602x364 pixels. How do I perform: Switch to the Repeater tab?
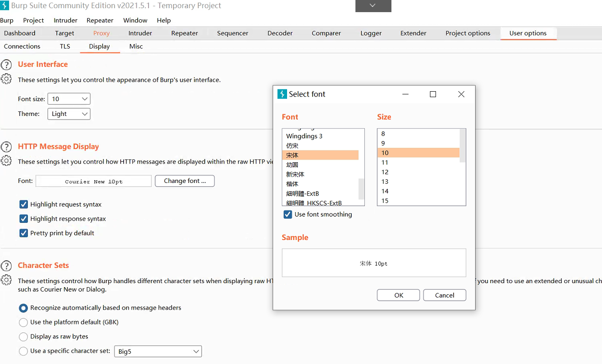(184, 33)
